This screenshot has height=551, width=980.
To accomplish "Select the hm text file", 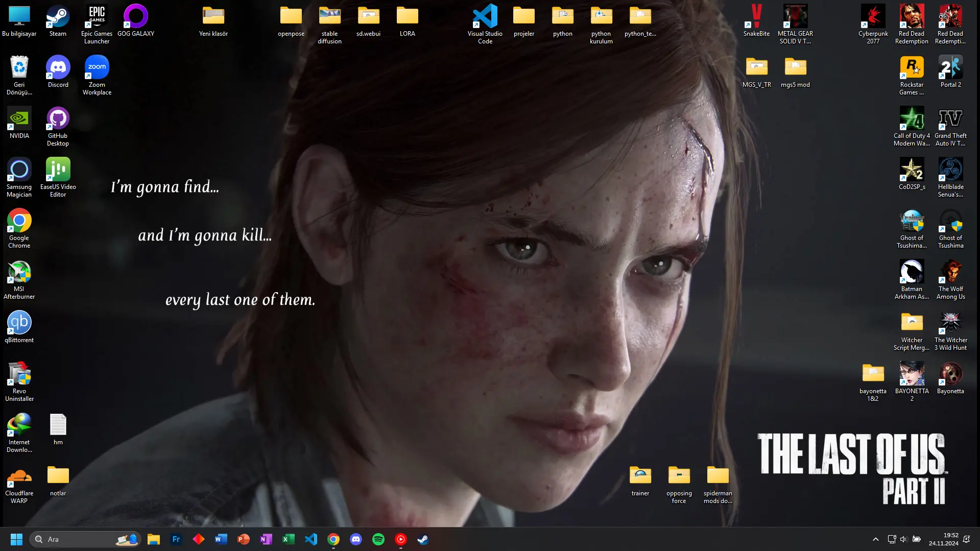I will point(58,429).
